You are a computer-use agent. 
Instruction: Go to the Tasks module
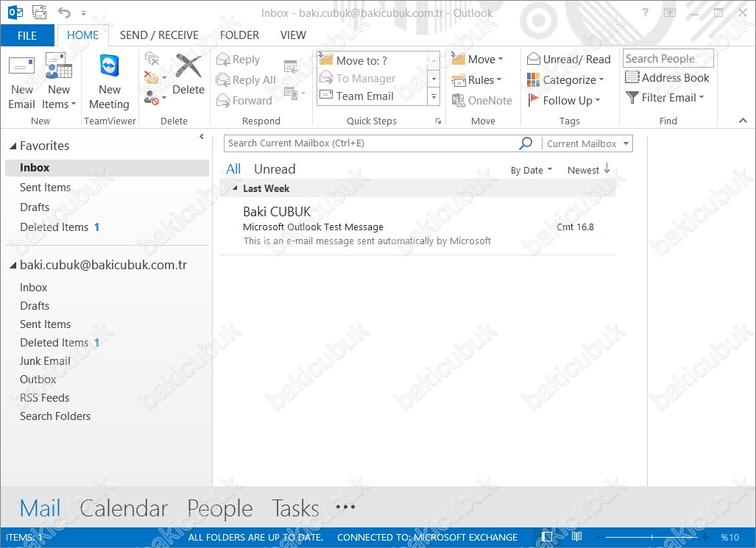click(x=295, y=508)
